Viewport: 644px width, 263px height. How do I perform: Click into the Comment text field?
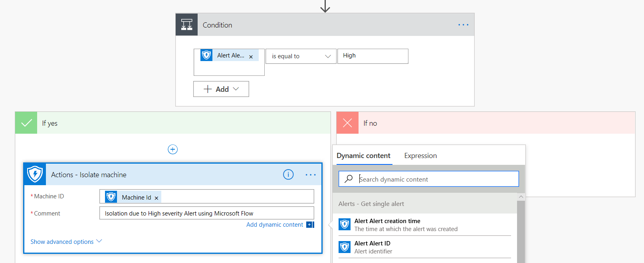coord(206,213)
